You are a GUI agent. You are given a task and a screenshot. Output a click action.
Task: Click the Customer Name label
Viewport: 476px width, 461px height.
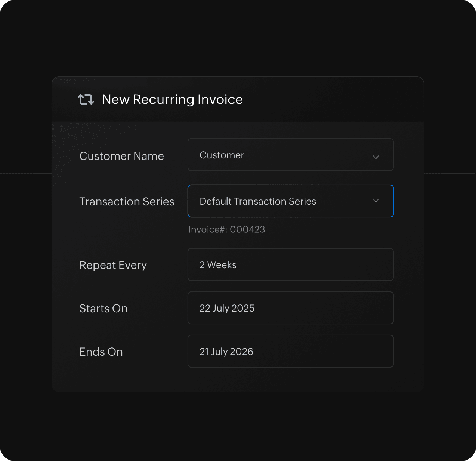[x=121, y=156]
